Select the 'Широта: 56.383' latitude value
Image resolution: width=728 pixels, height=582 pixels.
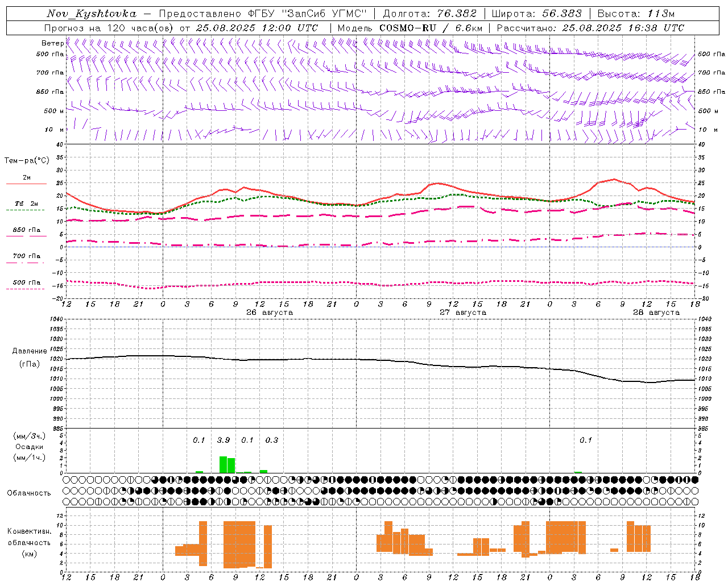click(x=536, y=14)
